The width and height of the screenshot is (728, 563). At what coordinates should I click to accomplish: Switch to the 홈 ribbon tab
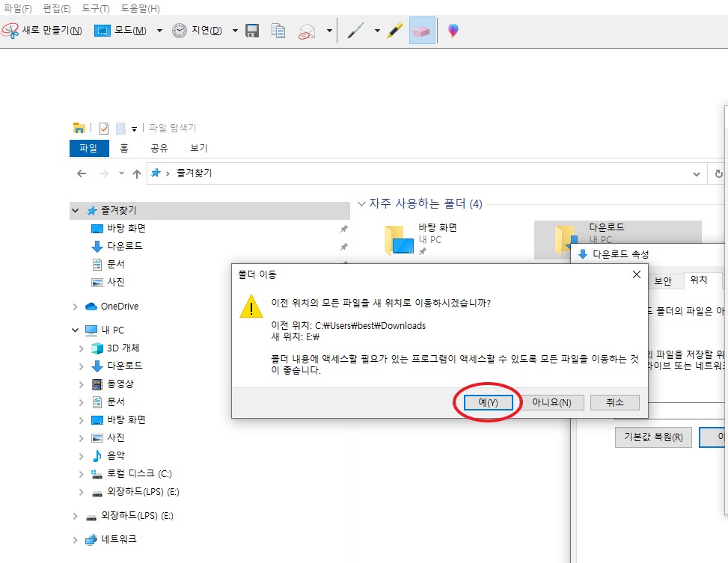pos(124,148)
